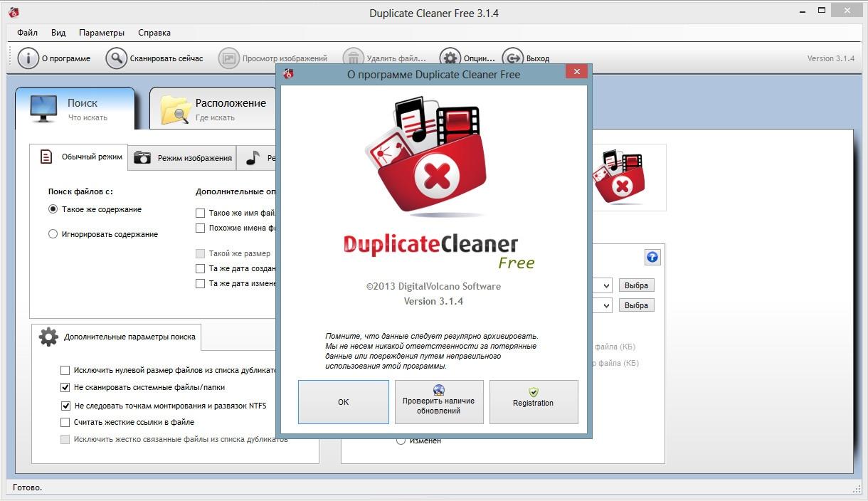The width and height of the screenshot is (868, 501).
Task: Click the music note mode icon
Action: click(x=253, y=158)
